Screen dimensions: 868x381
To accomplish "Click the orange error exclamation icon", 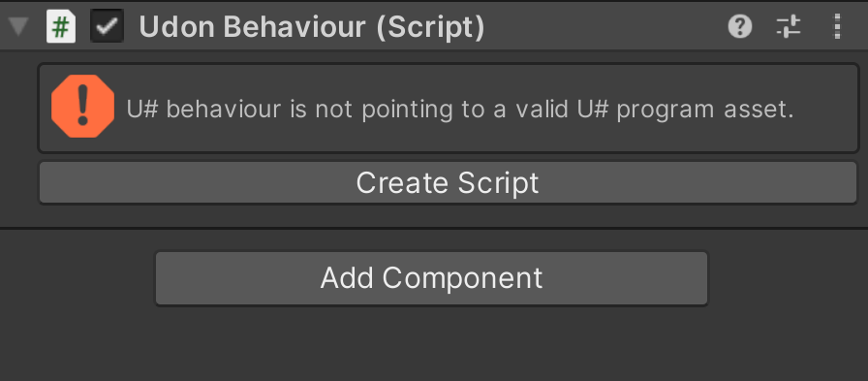I will (82, 107).
